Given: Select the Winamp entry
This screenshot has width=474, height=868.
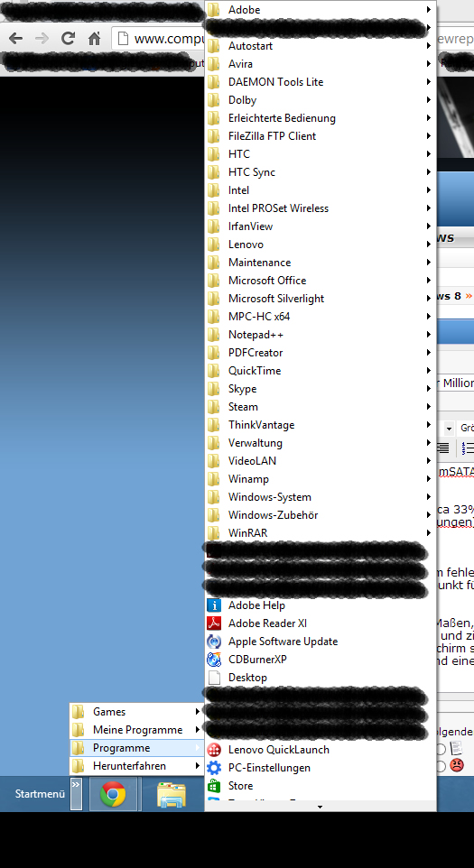Looking at the screenshot, I should click(x=321, y=479).
